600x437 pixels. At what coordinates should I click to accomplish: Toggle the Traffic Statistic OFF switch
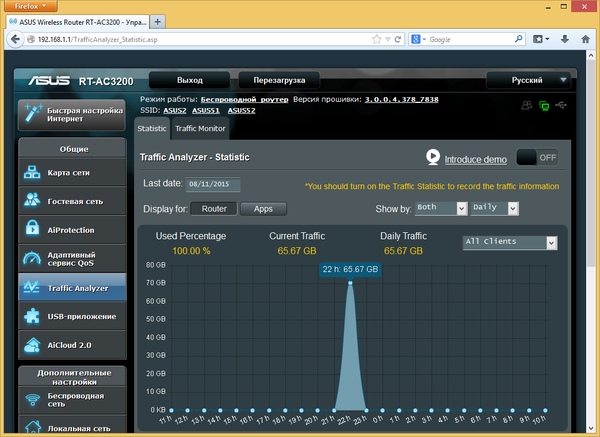pos(537,157)
